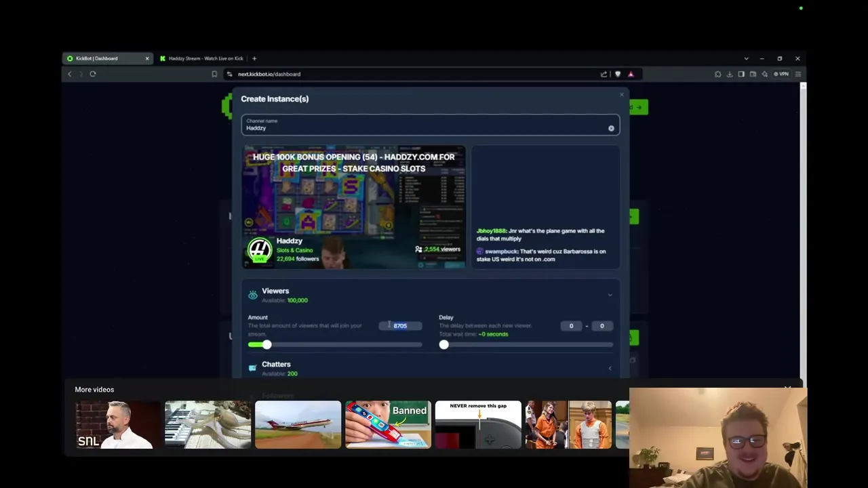Open a new browser tab
Image resolution: width=868 pixels, height=488 pixels.
(254, 58)
